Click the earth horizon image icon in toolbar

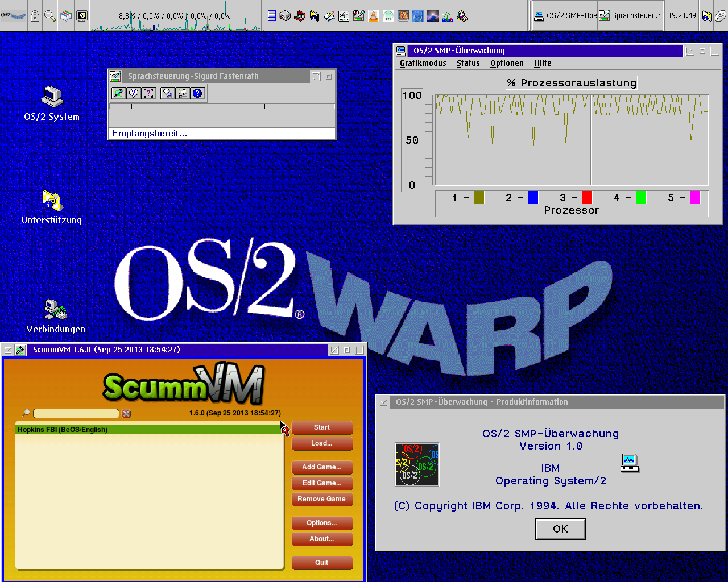[432, 16]
